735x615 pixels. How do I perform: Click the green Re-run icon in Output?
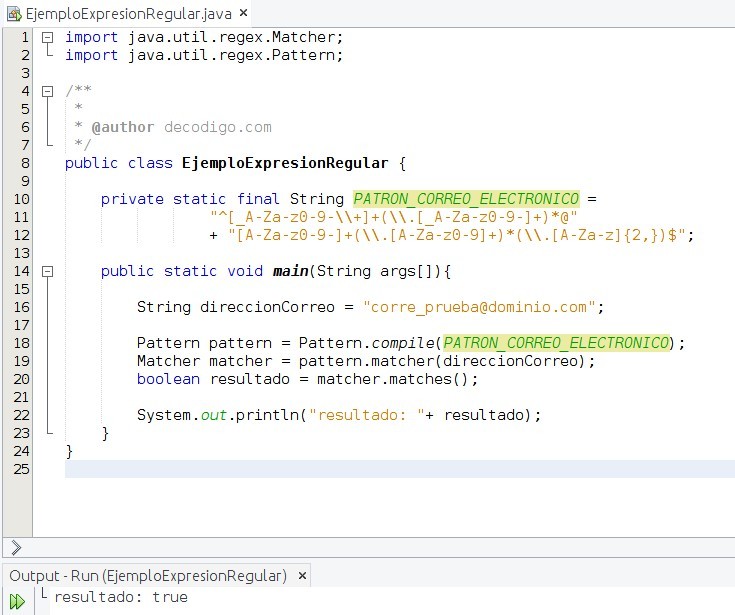(17, 601)
